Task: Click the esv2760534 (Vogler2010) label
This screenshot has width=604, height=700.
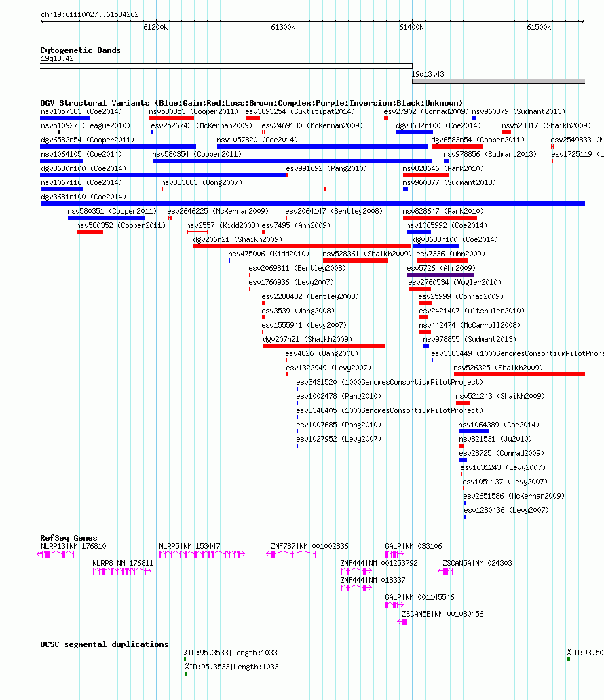Action: 455,283
